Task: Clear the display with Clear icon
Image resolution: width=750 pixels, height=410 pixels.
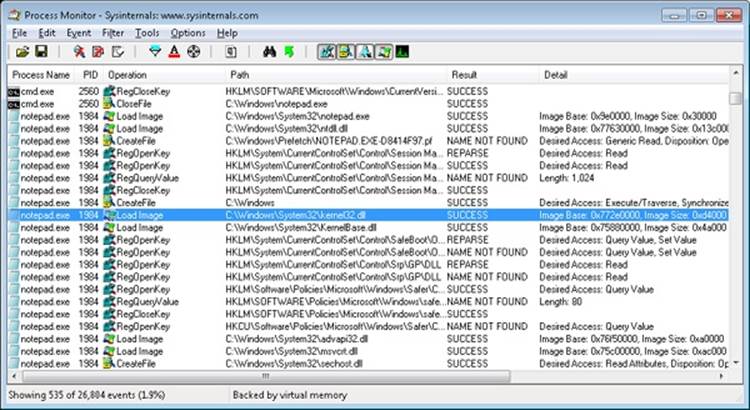Action: (x=117, y=52)
